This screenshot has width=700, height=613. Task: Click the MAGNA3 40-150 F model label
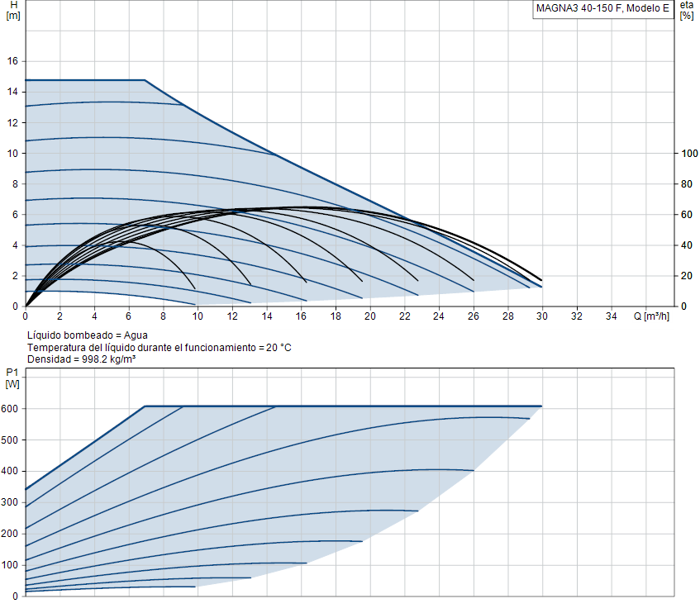click(x=602, y=8)
